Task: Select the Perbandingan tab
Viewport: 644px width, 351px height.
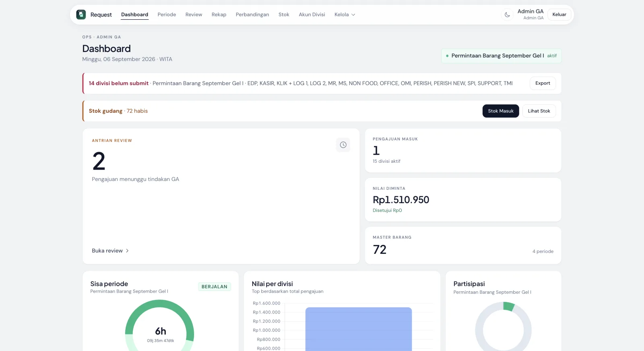Action: pos(252,15)
